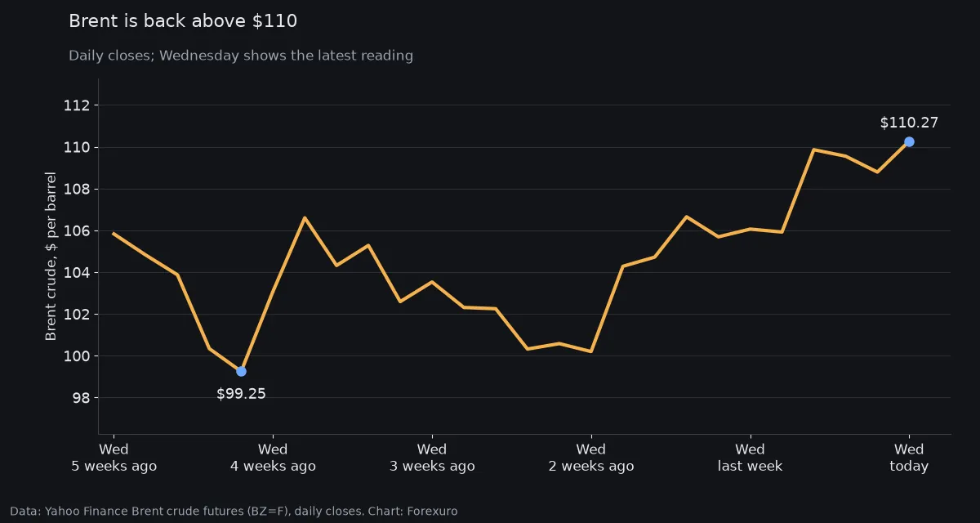Click the chart title "Brent is back above $110"
This screenshot has height=523, width=980.
click(x=183, y=21)
